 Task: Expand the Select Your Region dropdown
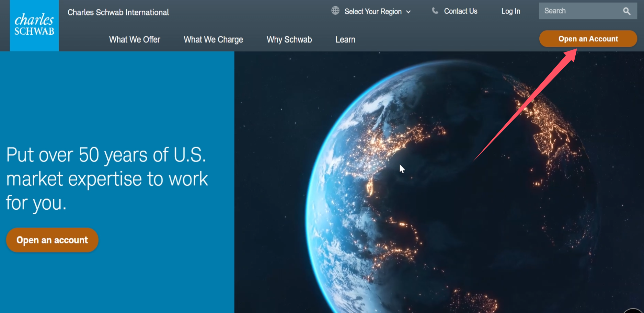[x=378, y=11]
